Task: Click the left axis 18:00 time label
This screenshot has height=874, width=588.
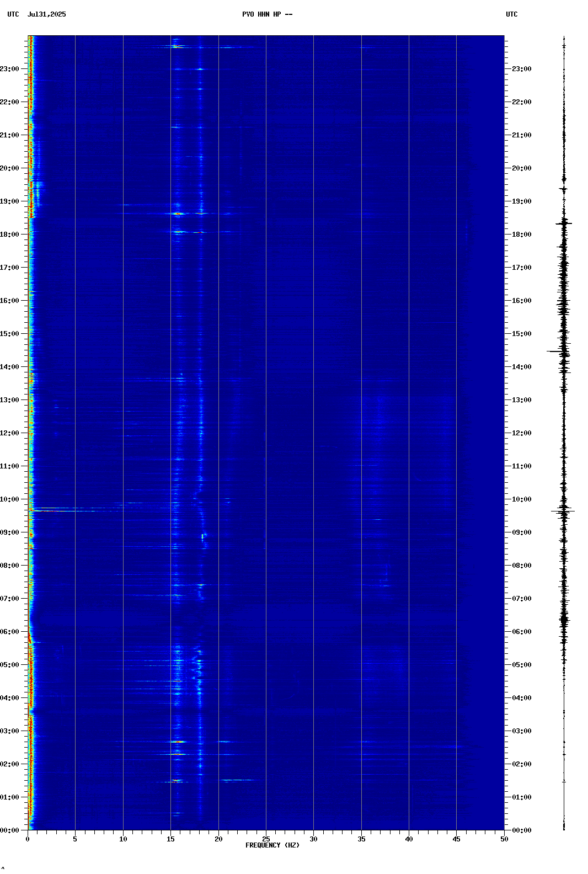Action: [x=9, y=235]
